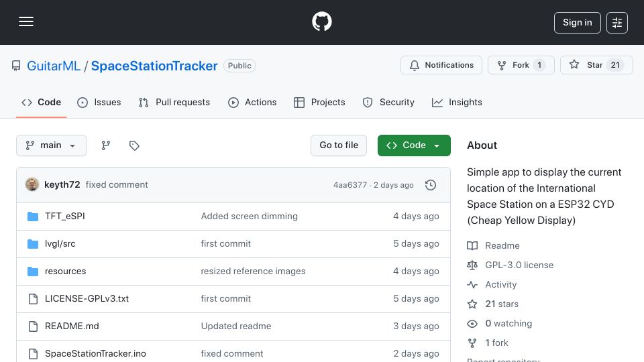Open the 21 stars link
Screen dimensions: 644x362
click(x=502, y=304)
